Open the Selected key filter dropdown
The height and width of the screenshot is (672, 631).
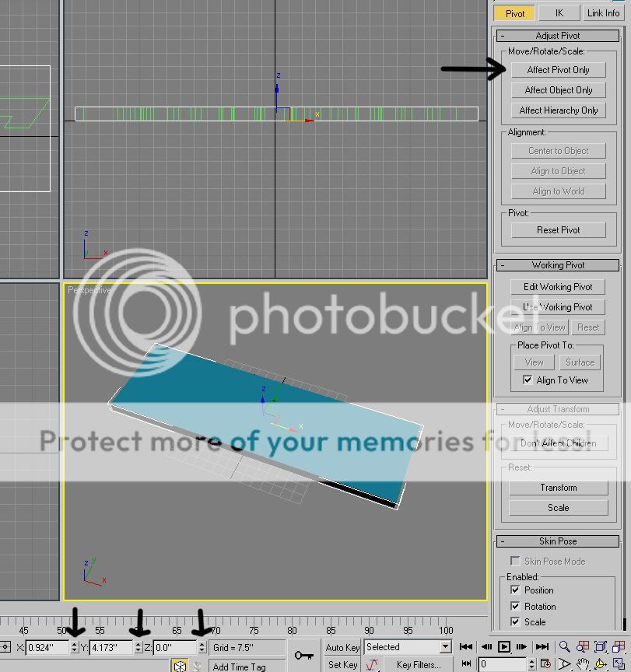click(x=446, y=646)
